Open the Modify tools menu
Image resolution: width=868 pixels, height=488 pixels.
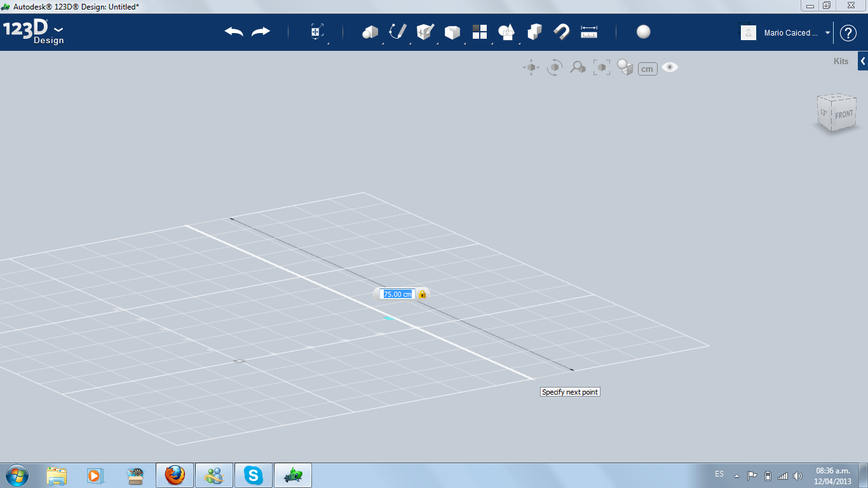452,32
